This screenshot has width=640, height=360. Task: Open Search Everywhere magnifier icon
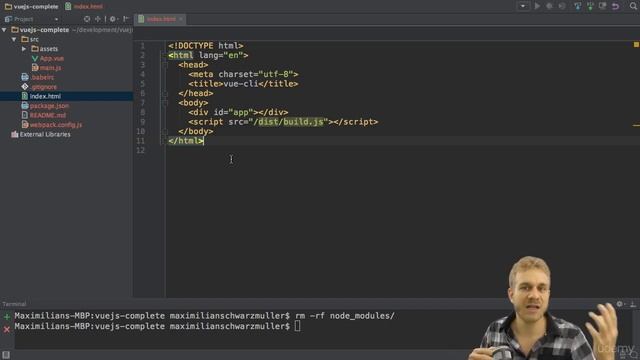[x=633, y=6]
